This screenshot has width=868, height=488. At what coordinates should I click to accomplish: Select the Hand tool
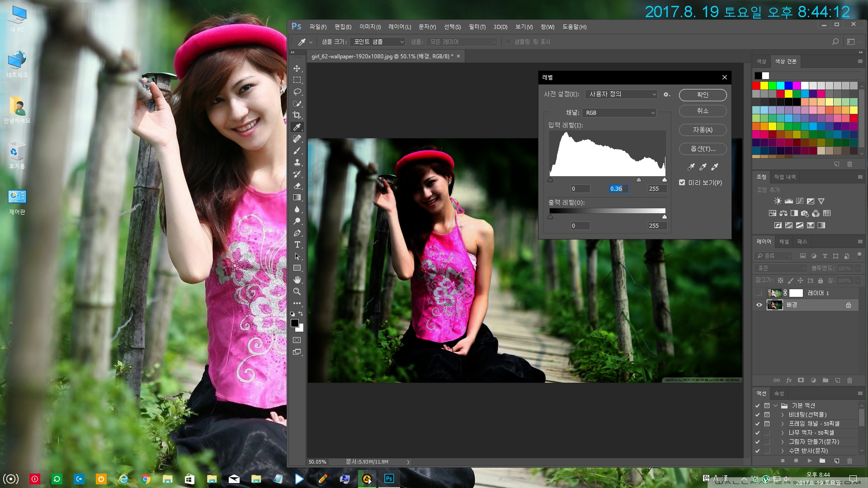point(297,280)
